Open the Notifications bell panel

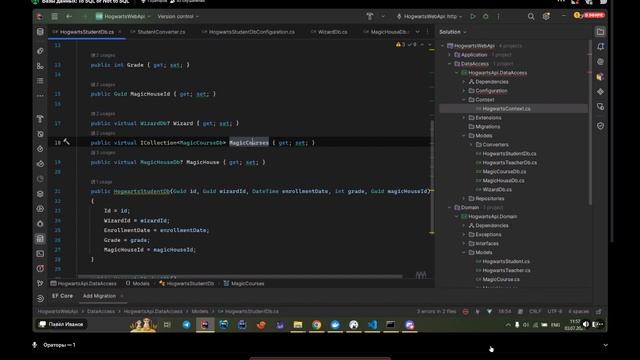[600, 47]
